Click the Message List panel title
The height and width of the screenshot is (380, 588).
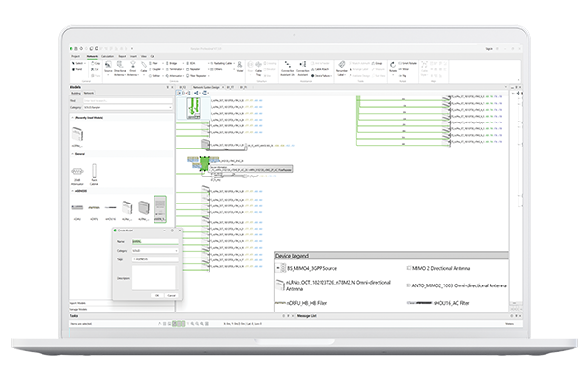(307, 316)
